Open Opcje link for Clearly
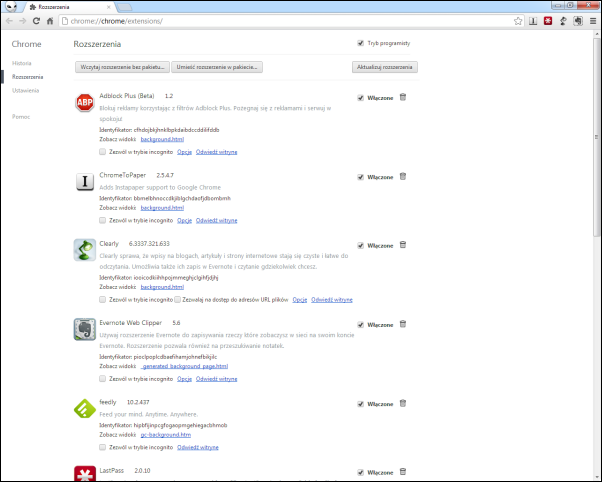The width and height of the screenshot is (602, 482). pos(299,299)
